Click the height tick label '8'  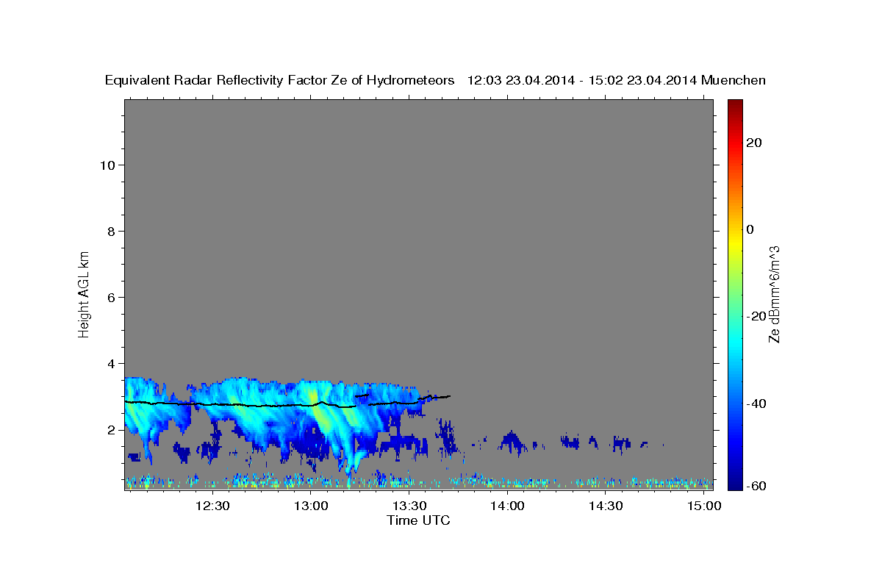(x=111, y=231)
